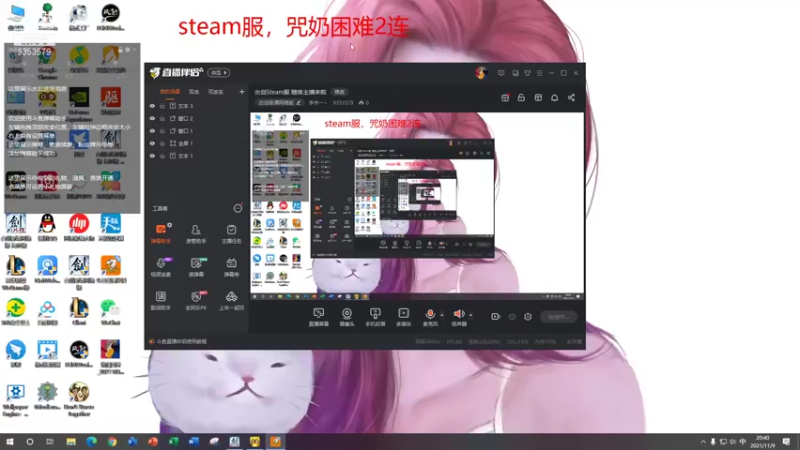Toggle visibility of the 文本 1 source
This screenshot has height=450, width=800.
tap(152, 156)
